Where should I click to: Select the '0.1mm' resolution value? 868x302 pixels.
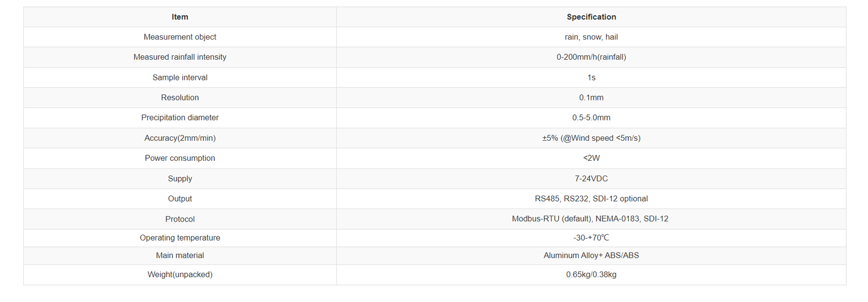[x=591, y=98]
